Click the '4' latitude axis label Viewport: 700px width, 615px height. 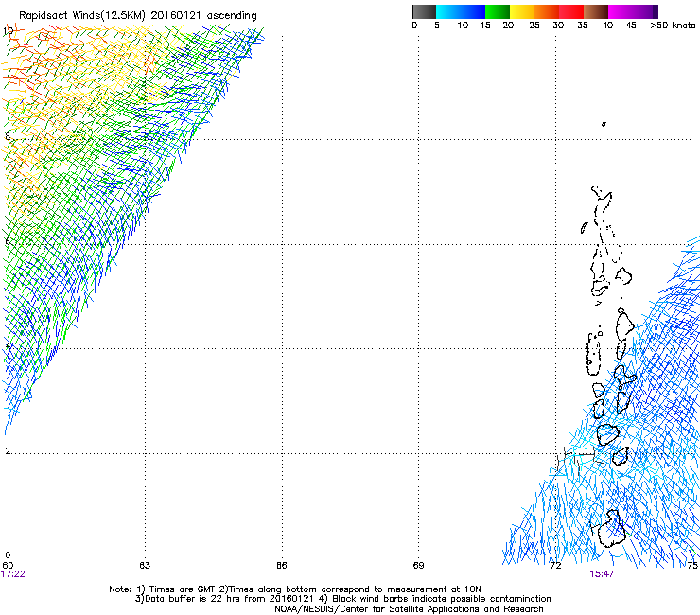pos(8,346)
